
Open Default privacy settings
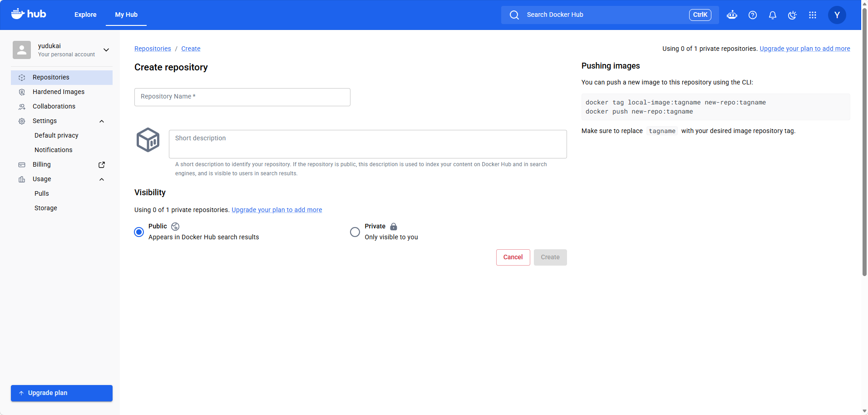click(x=56, y=135)
